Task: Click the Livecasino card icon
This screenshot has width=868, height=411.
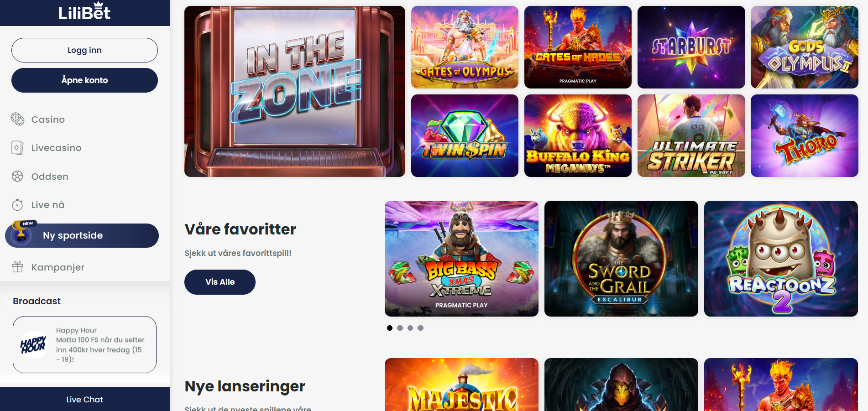Action: point(17,148)
